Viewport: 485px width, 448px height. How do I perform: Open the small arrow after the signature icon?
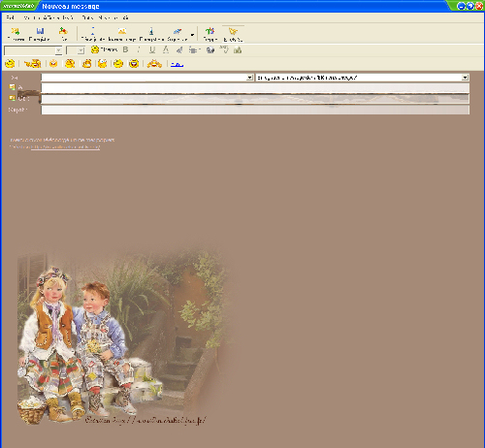coord(192,35)
